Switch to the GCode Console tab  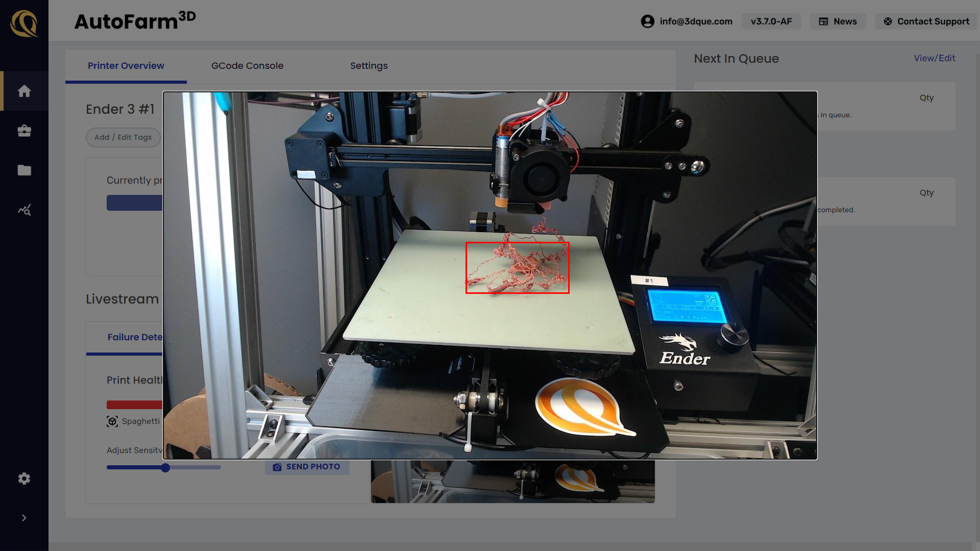point(248,65)
